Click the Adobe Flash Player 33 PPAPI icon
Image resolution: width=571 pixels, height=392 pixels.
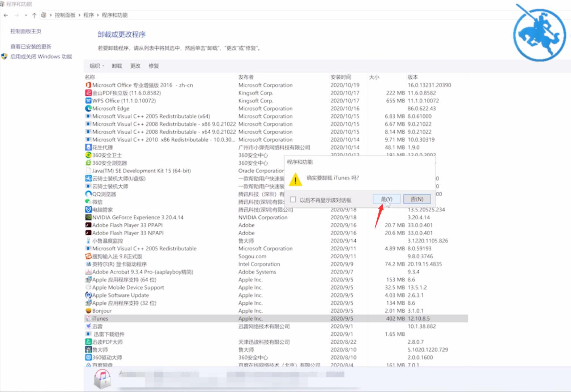[88, 225]
